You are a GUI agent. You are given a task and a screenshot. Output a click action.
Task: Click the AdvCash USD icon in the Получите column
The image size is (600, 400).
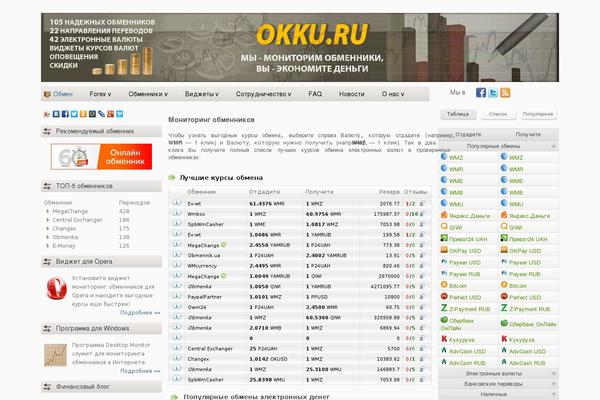(x=504, y=350)
